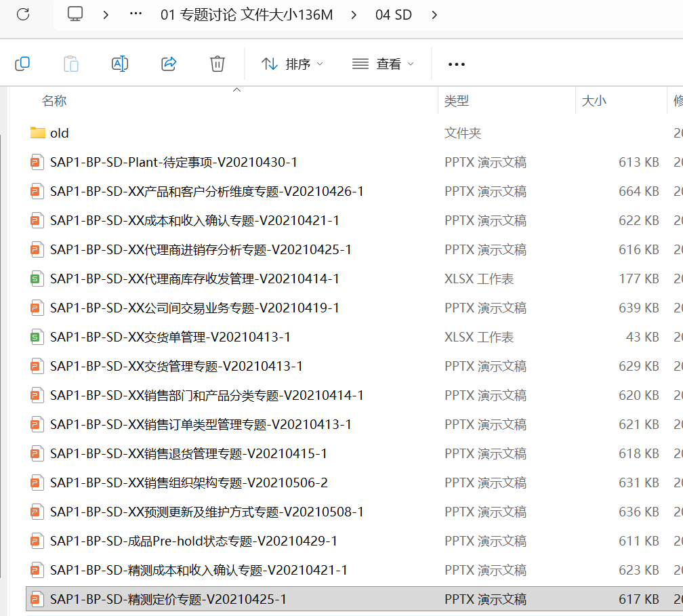This screenshot has height=616, width=683.
Task: Open the 查看 view dropdown
Action: click(x=383, y=64)
